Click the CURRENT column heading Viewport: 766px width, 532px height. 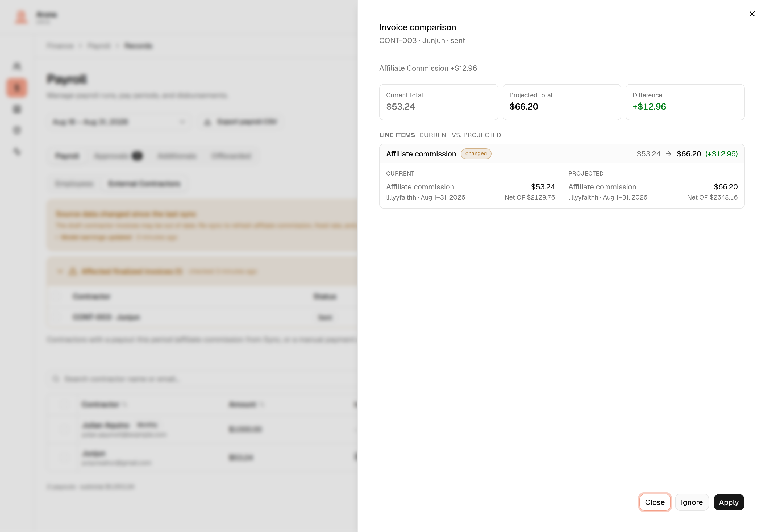coord(400,173)
